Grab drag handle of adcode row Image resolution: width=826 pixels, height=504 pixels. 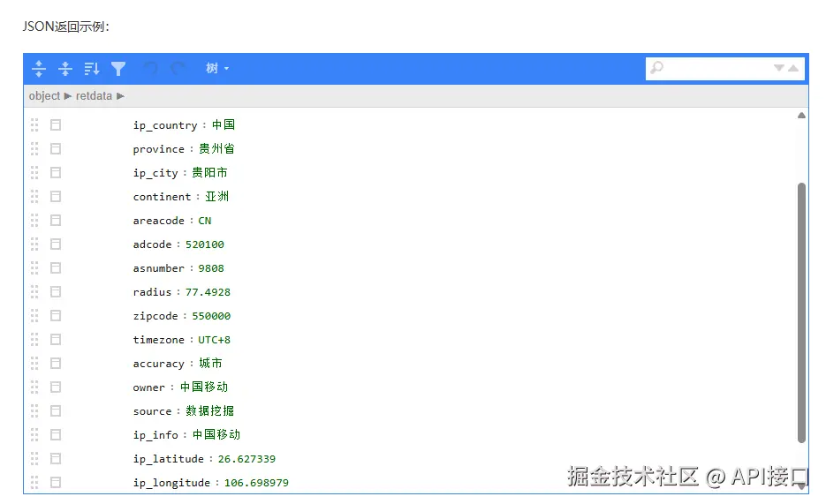pos(34,244)
